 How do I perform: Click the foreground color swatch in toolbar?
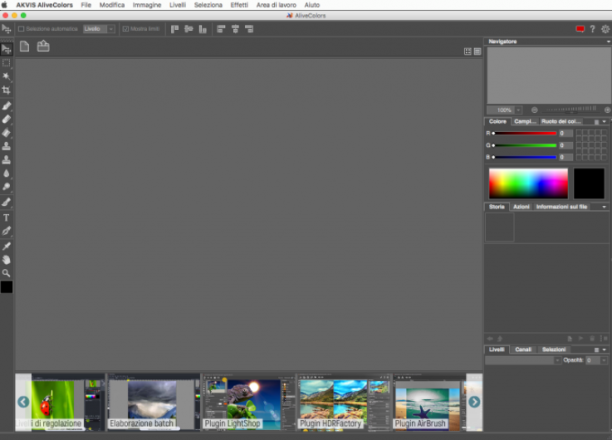[7, 287]
